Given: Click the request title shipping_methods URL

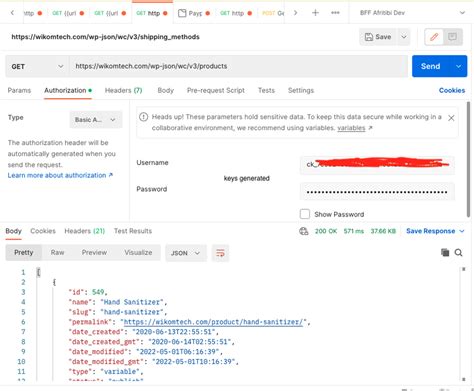Looking at the screenshot, I should click(105, 37).
